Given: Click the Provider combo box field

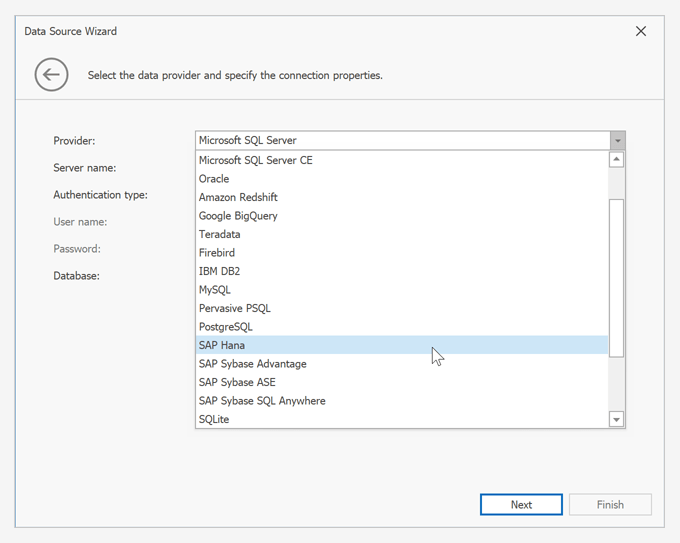Looking at the screenshot, I should click(402, 141).
